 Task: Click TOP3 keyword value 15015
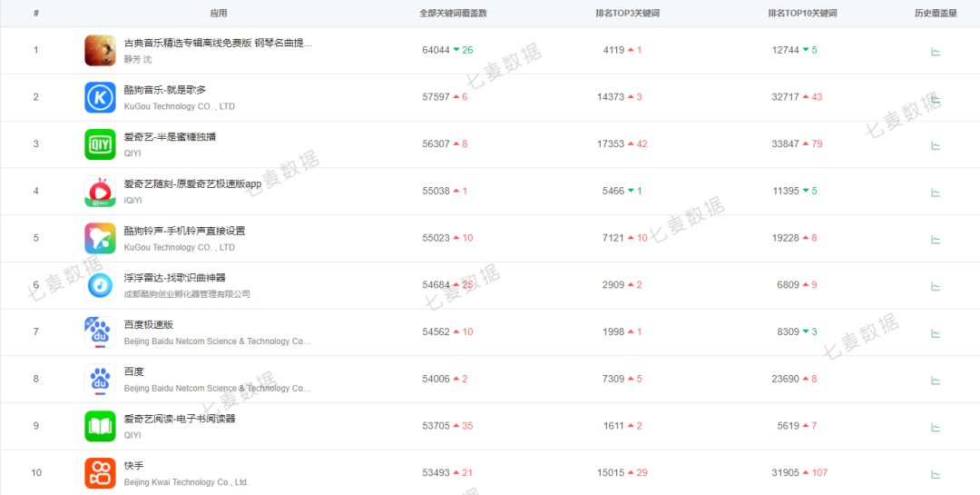pyautogui.click(x=611, y=472)
